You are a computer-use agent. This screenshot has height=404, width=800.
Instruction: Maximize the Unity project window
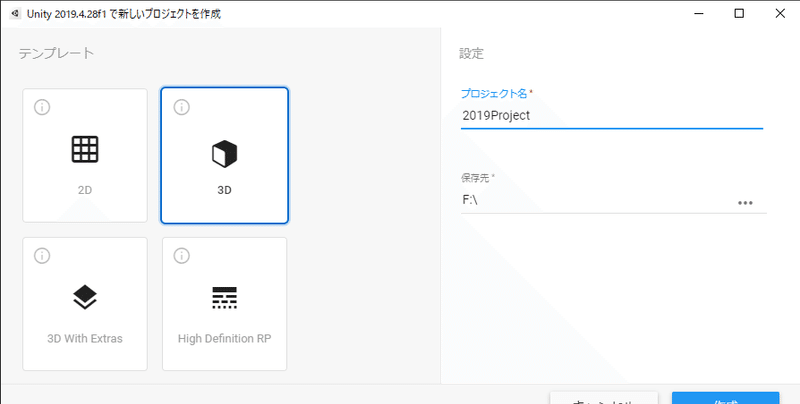coord(739,14)
